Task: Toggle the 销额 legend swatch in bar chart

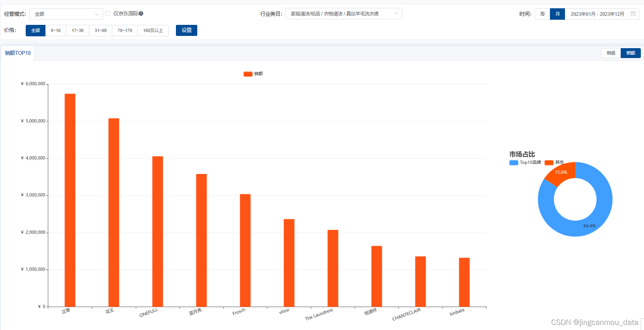Action: 248,74
